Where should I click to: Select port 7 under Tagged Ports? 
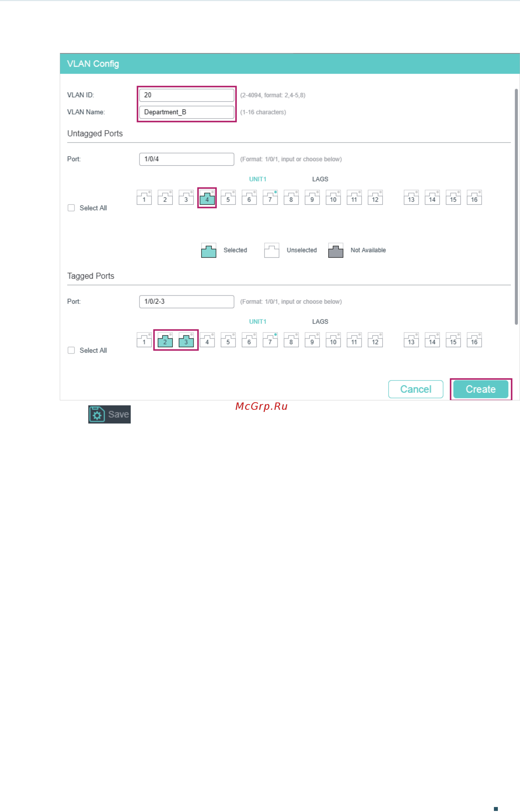[x=270, y=340]
